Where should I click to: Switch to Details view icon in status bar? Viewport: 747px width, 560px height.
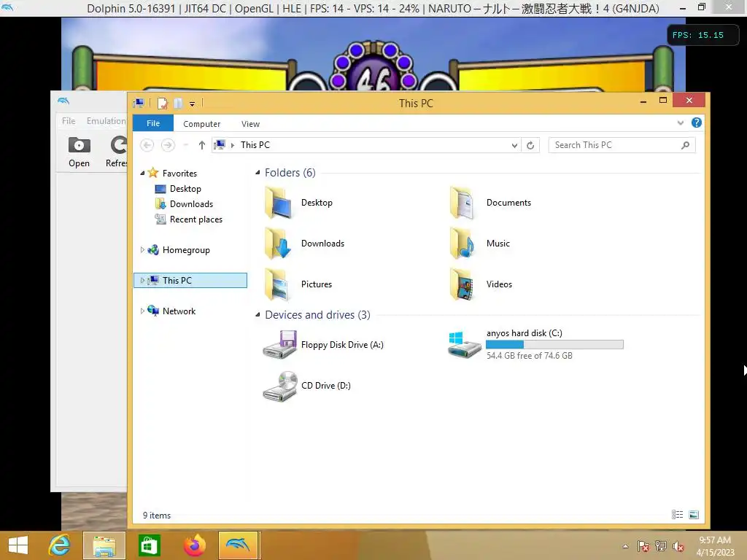[x=677, y=515]
